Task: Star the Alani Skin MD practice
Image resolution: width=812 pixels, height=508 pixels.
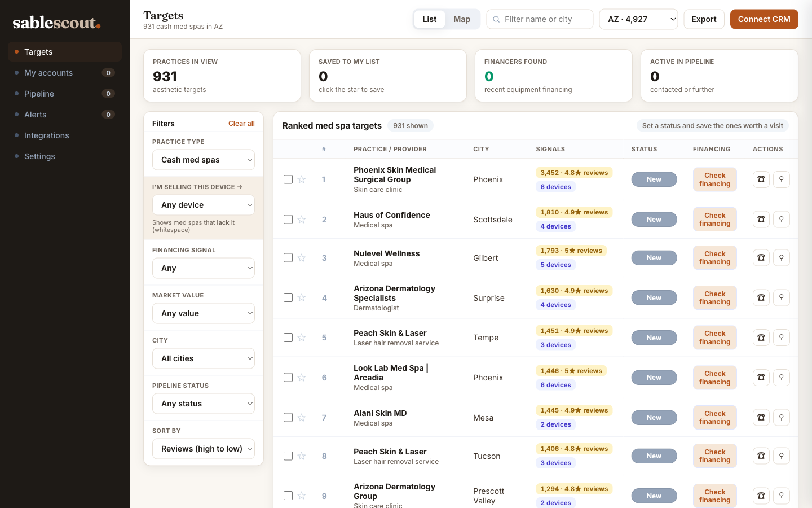Action: [x=302, y=418]
